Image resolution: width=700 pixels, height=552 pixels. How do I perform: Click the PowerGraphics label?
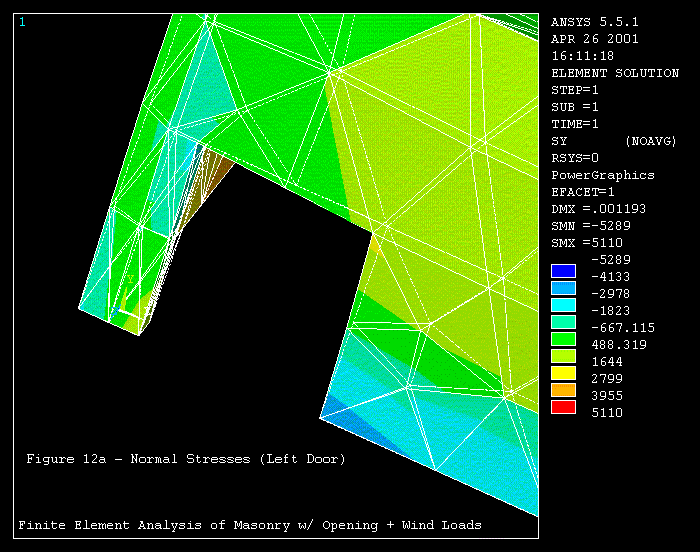(603, 175)
